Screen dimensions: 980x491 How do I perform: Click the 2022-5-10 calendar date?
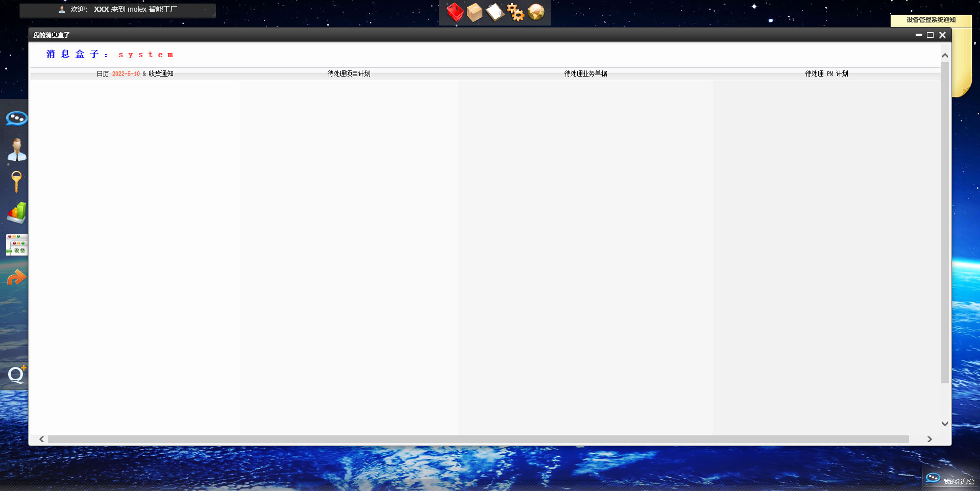[x=126, y=73]
